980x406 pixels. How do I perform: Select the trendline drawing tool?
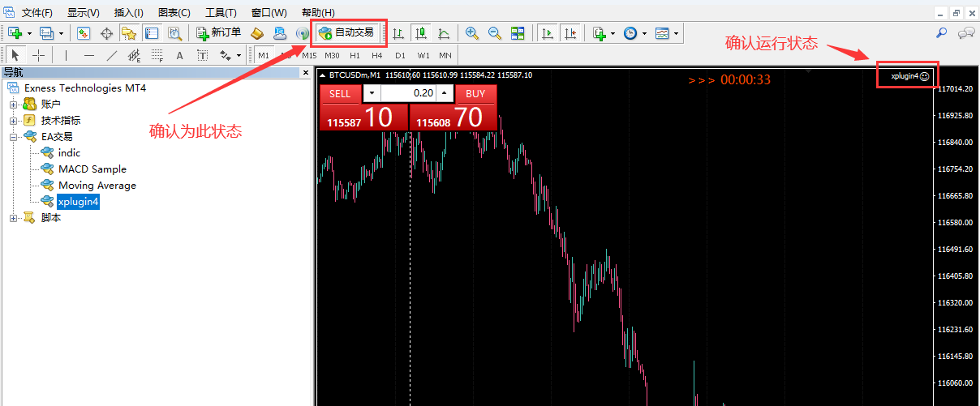[111, 55]
